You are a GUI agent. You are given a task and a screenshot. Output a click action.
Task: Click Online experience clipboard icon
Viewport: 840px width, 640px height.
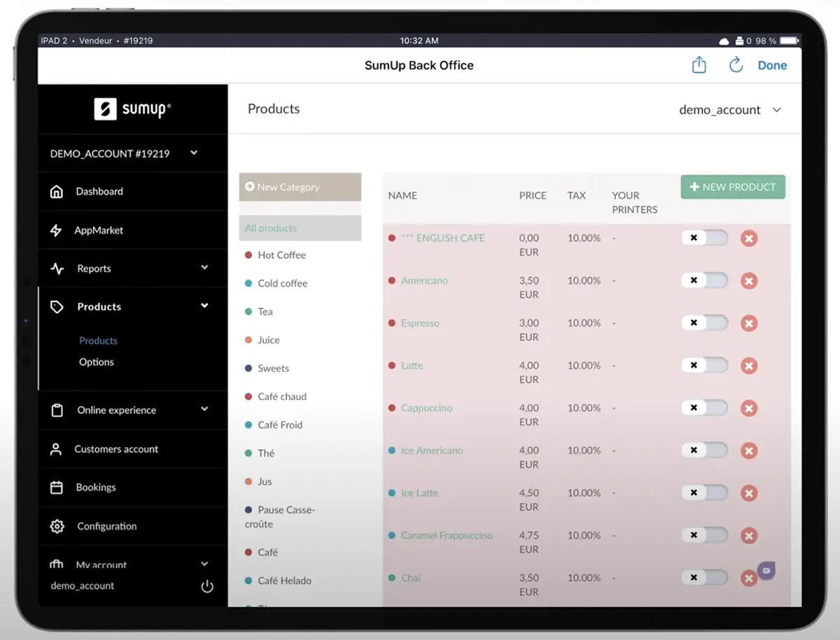[57, 411]
